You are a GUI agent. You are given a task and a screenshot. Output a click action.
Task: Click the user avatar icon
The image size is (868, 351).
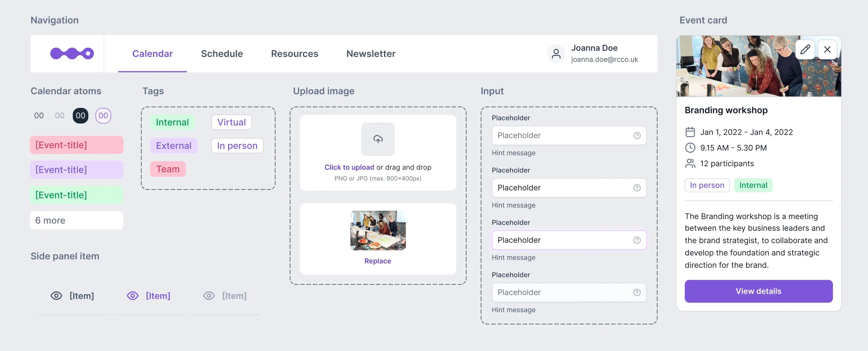click(556, 54)
